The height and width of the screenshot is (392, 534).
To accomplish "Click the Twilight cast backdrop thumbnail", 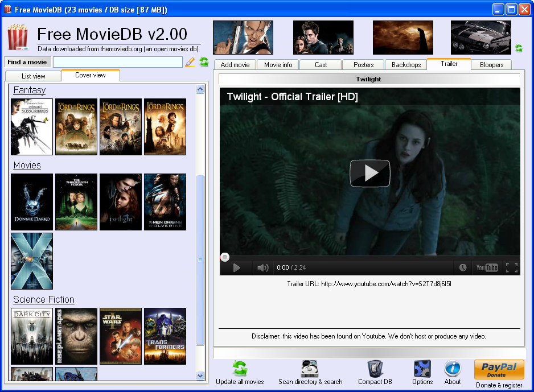I will [323, 38].
